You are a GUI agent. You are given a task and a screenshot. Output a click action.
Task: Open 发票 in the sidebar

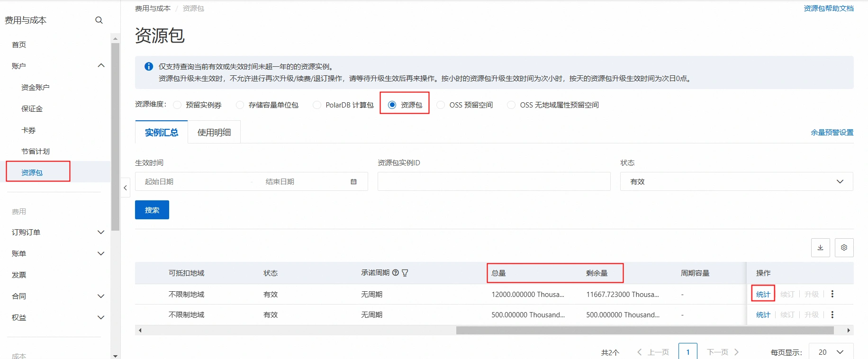pyautogui.click(x=19, y=275)
